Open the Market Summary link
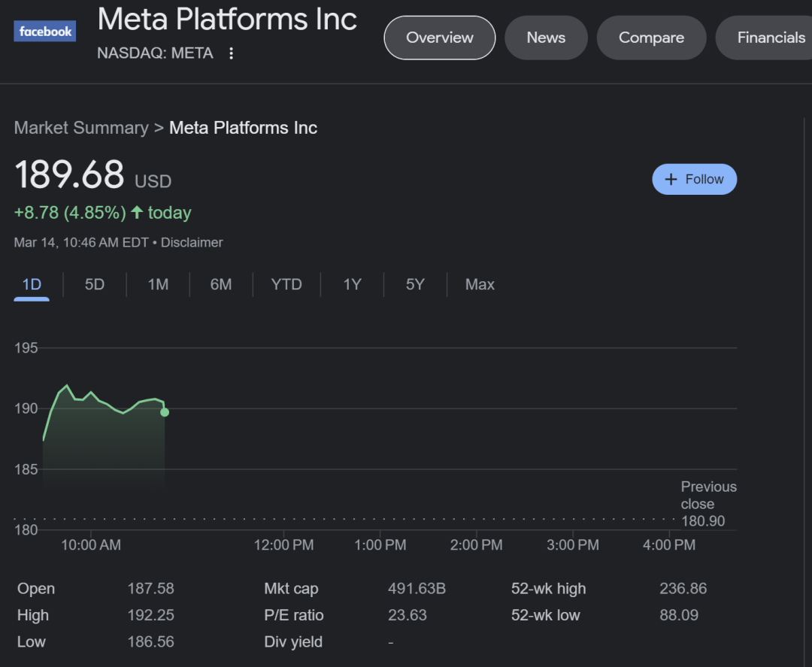This screenshot has width=812, height=667. [81, 127]
